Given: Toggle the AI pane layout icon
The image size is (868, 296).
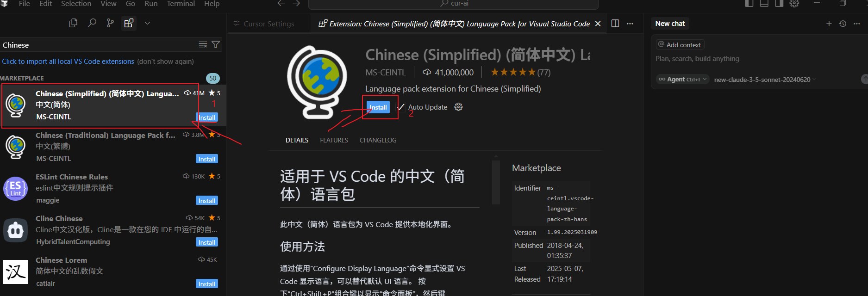Looking at the screenshot, I should click(x=779, y=3).
